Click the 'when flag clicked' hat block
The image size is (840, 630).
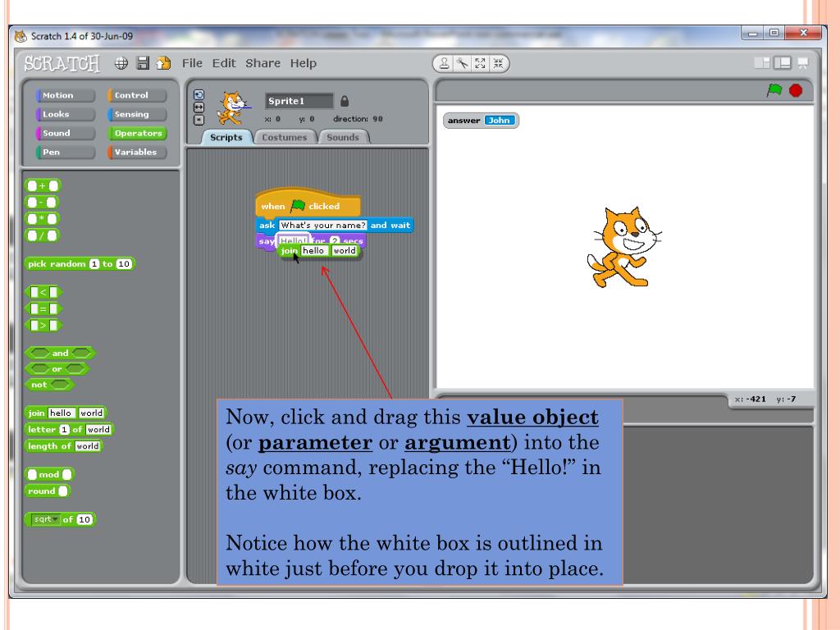[x=308, y=203]
